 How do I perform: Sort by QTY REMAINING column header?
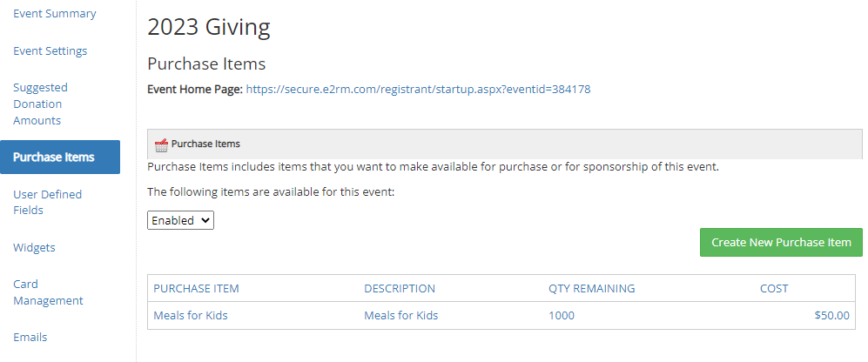pos(592,288)
